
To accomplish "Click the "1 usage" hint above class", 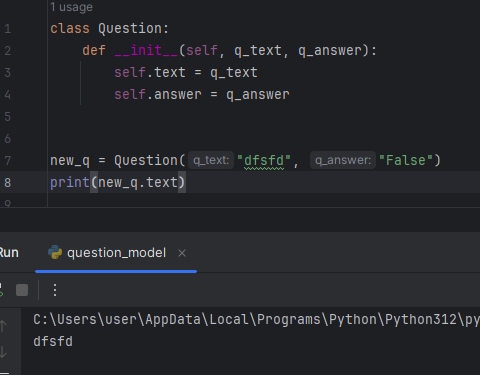I will [71, 7].
